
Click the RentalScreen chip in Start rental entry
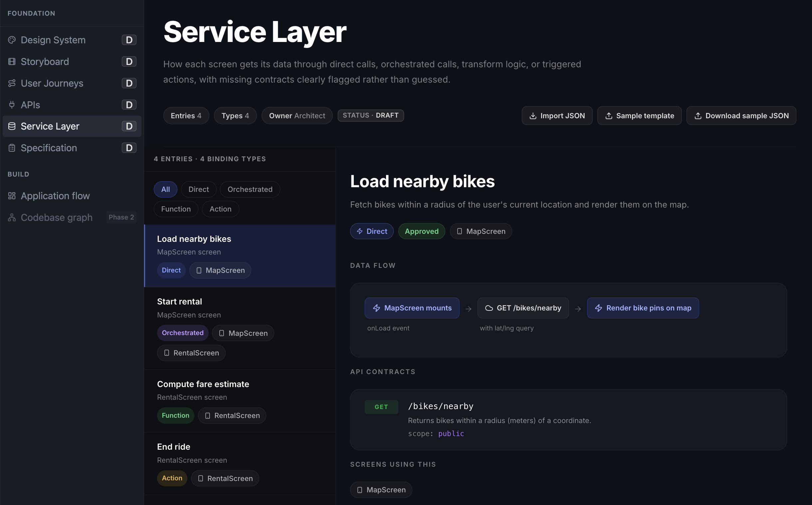191,353
